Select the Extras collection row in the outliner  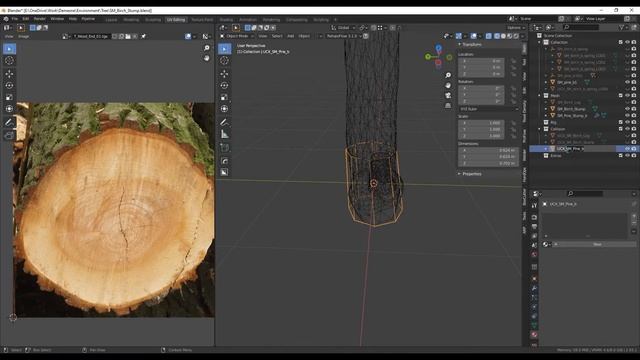click(x=584, y=156)
